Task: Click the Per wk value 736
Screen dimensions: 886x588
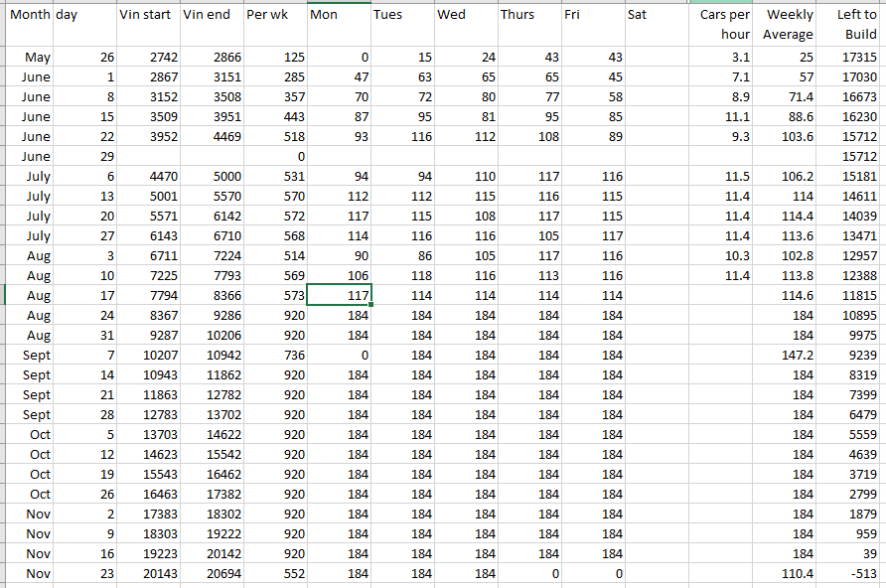Action: click(275, 355)
